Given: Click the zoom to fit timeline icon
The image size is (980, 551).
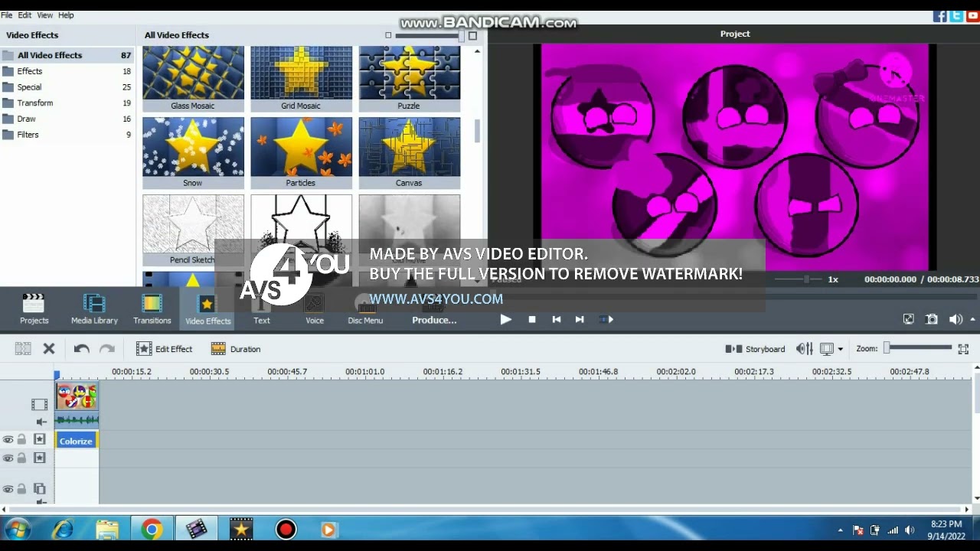Looking at the screenshot, I should point(963,349).
